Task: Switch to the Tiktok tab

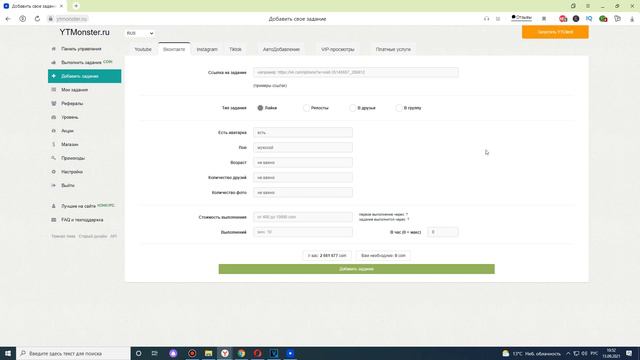Action: point(236,49)
